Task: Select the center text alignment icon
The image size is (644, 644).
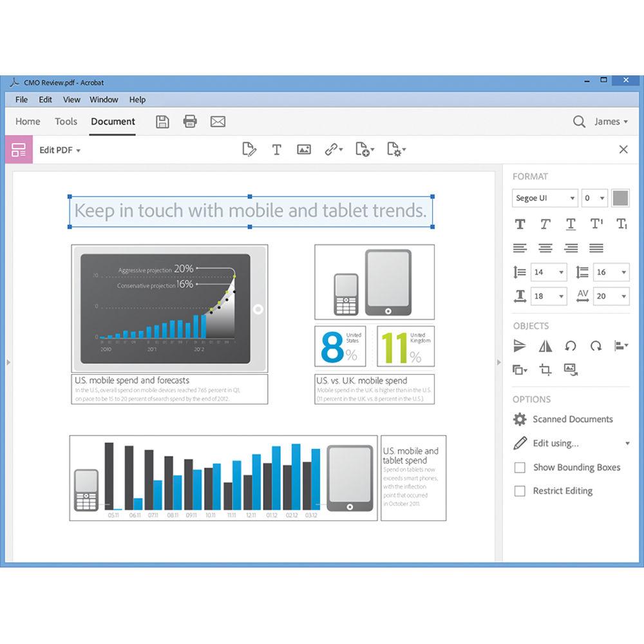Action: 545,248
